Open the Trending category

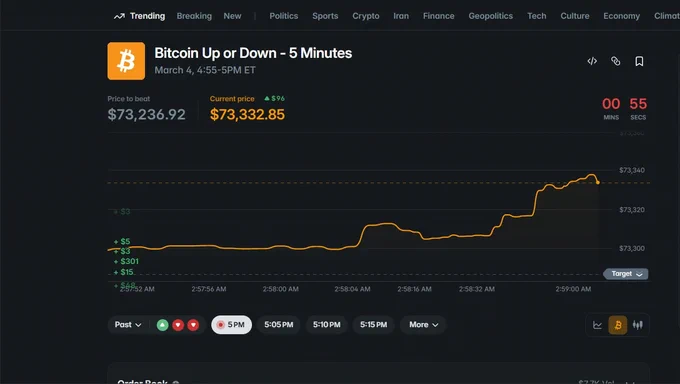(147, 16)
